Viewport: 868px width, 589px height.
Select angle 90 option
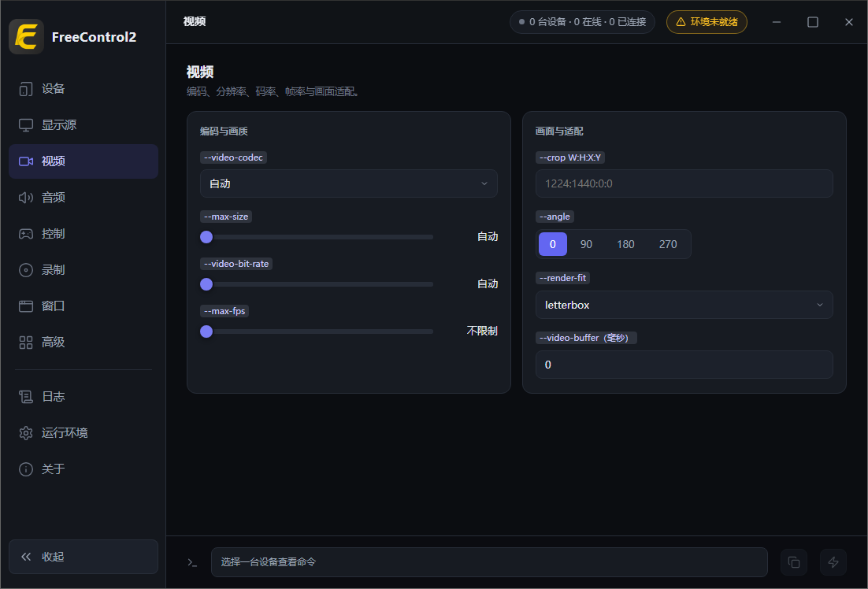point(586,244)
